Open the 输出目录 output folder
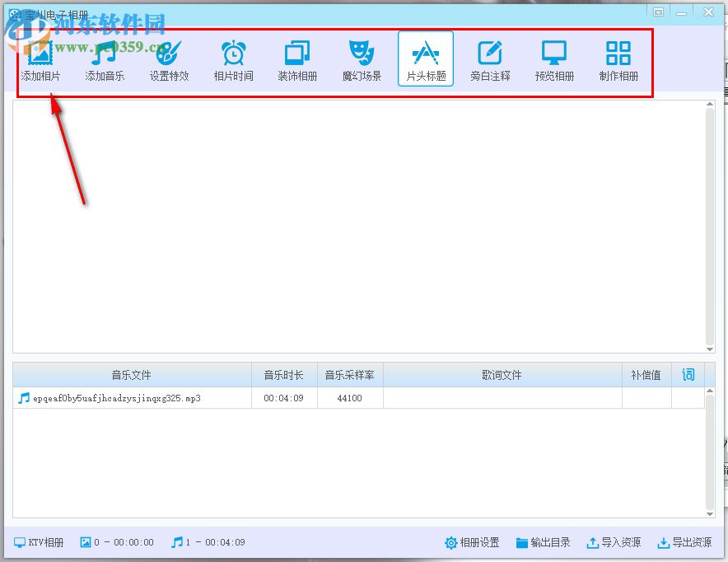The image size is (728, 562). (x=543, y=542)
